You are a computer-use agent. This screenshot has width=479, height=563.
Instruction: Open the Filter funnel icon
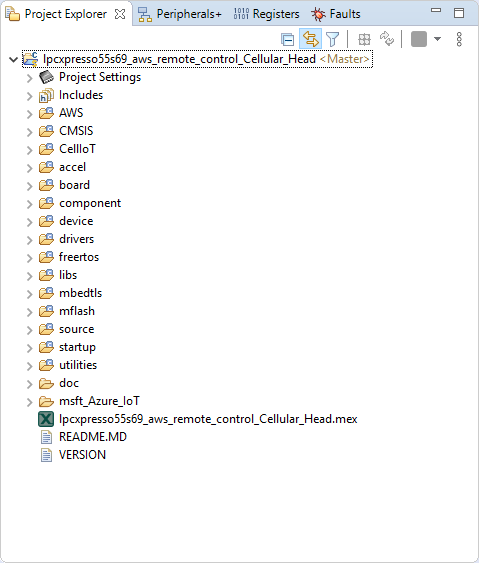pos(332,39)
